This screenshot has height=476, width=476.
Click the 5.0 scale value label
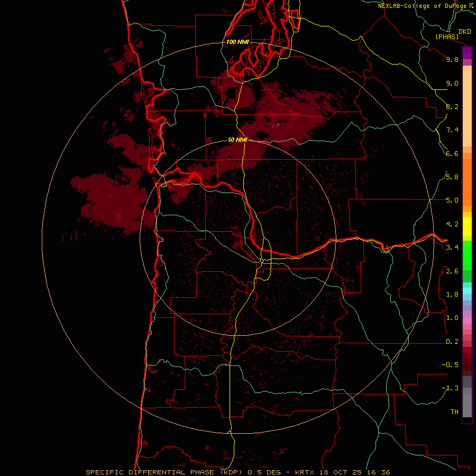[452, 200]
